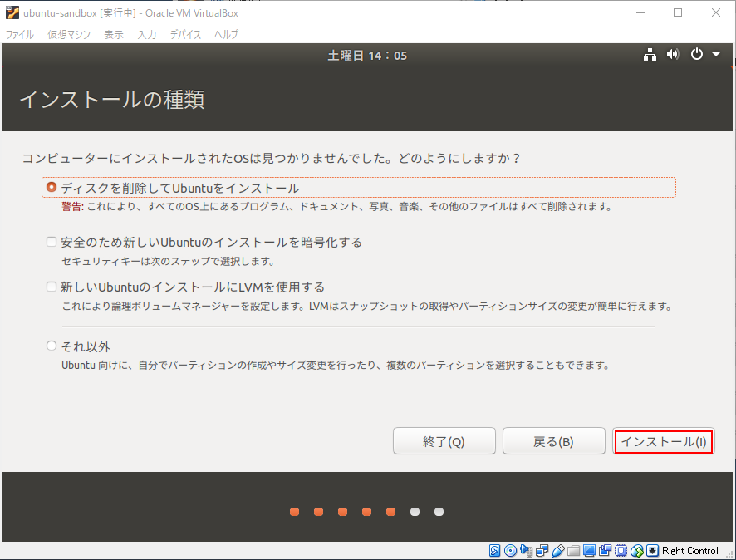
Task: Click the 戻る(B) button
Action: [554, 440]
